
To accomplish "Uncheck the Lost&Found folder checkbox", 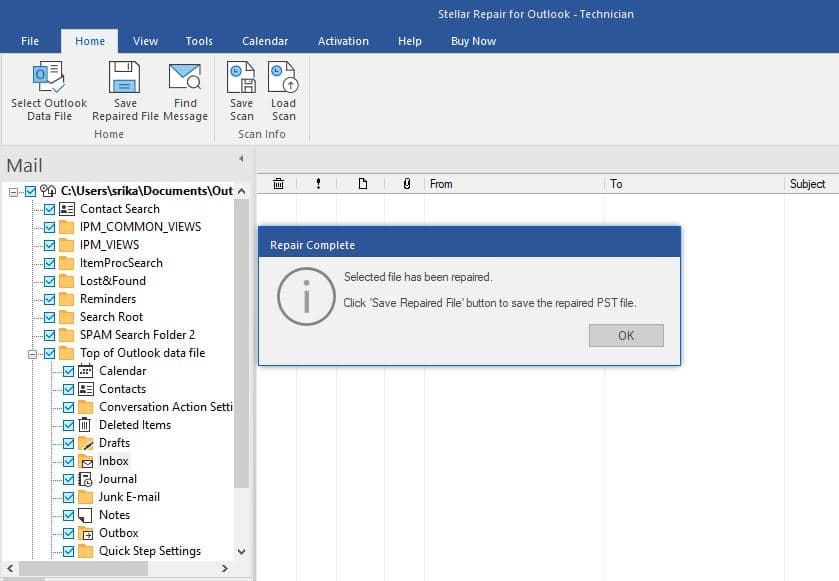I will pos(49,281).
